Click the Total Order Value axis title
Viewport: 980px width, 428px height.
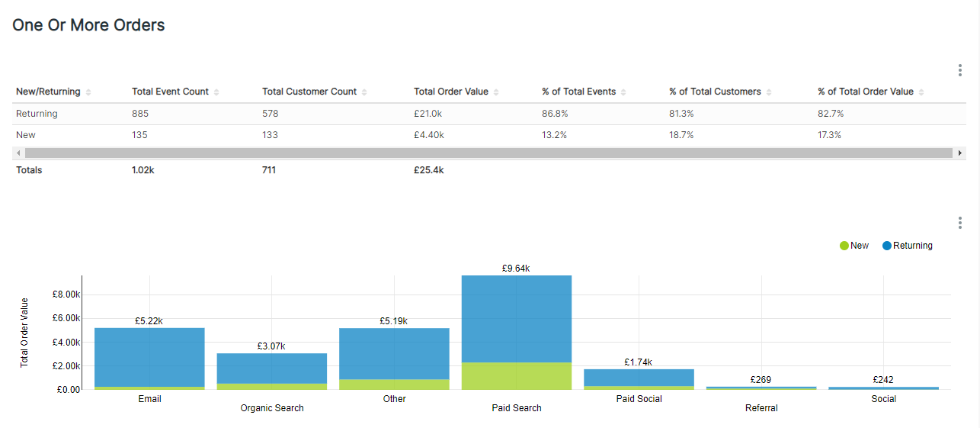(x=24, y=333)
